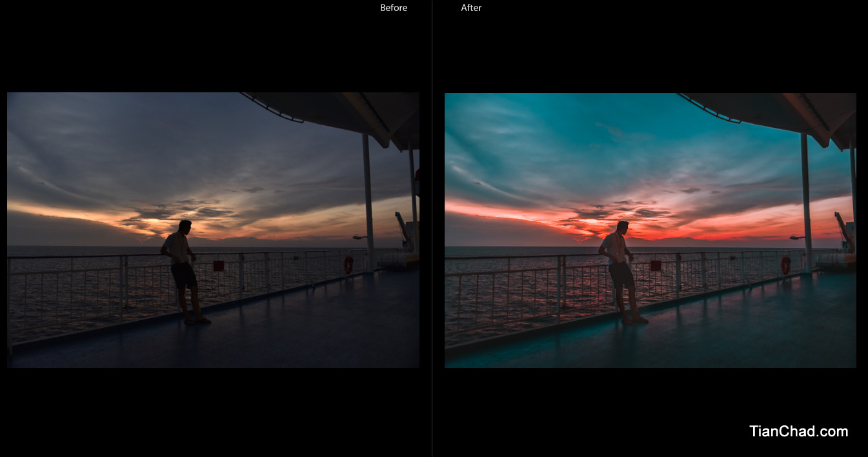Click the lifebuoy near the man's hand
Viewport: 868px width, 457px height.
coord(218,265)
